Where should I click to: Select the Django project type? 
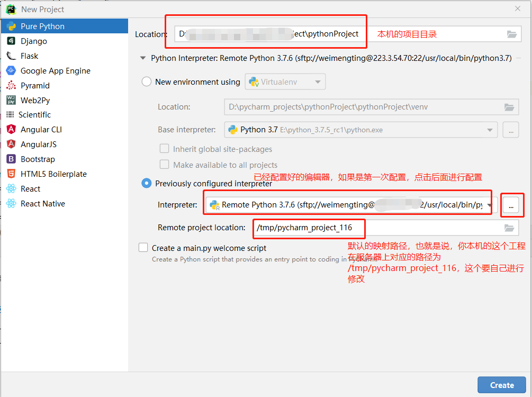click(65, 41)
